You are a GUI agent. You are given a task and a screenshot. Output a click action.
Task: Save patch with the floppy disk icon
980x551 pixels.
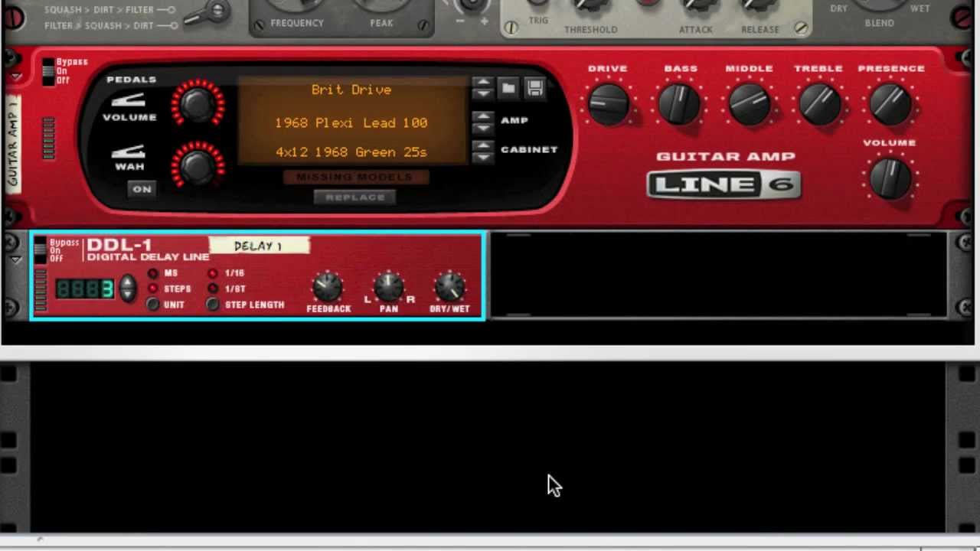pos(534,89)
